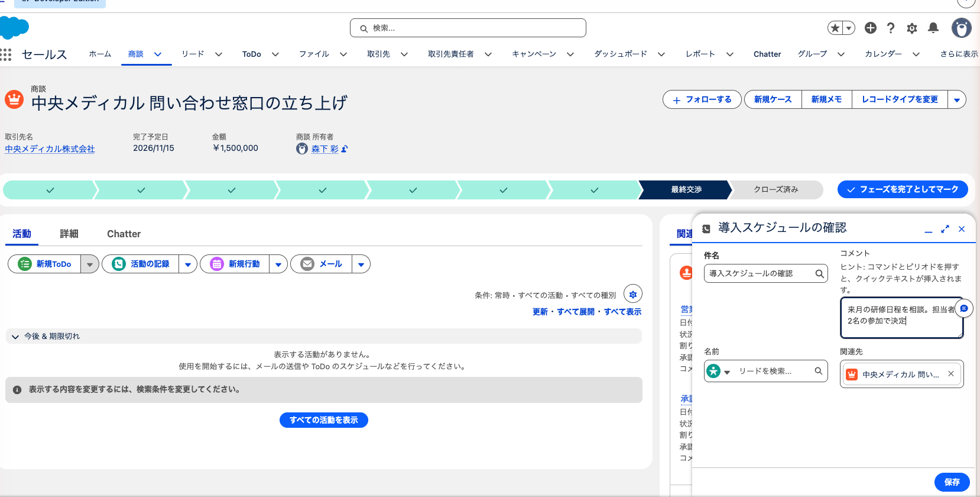Open the Help question mark icon
Viewport: 980px width, 497px height.
pyautogui.click(x=891, y=28)
